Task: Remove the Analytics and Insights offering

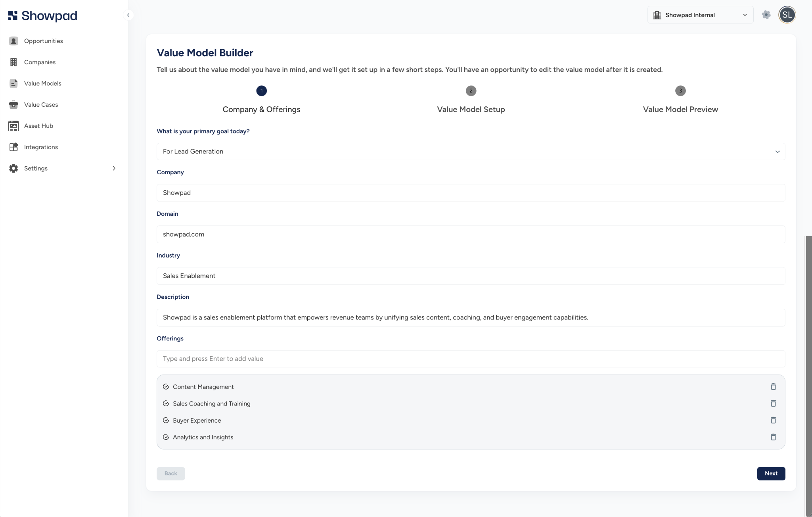Action: pos(773,437)
